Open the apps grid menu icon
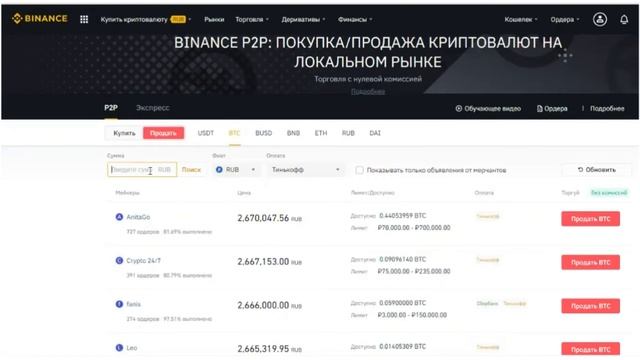Image resolution: width=640 pixels, height=360 pixels. (x=84, y=19)
